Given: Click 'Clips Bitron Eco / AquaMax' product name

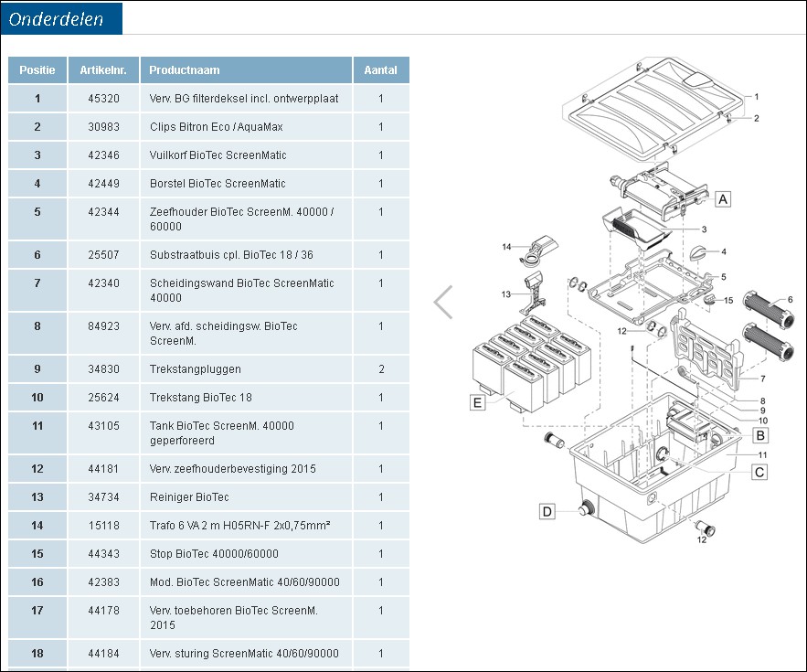Looking at the screenshot, I should 217,127.
